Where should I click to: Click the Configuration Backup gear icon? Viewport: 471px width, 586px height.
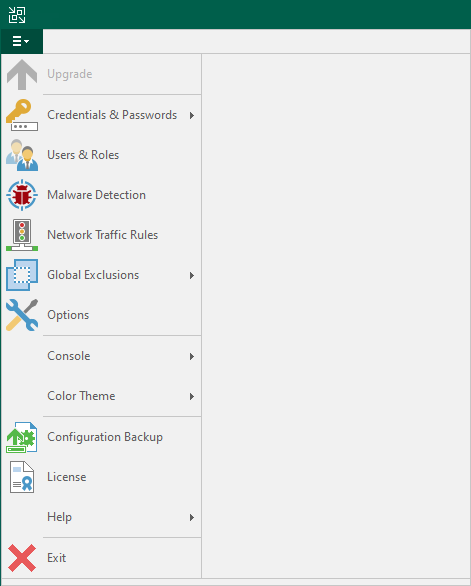22,437
